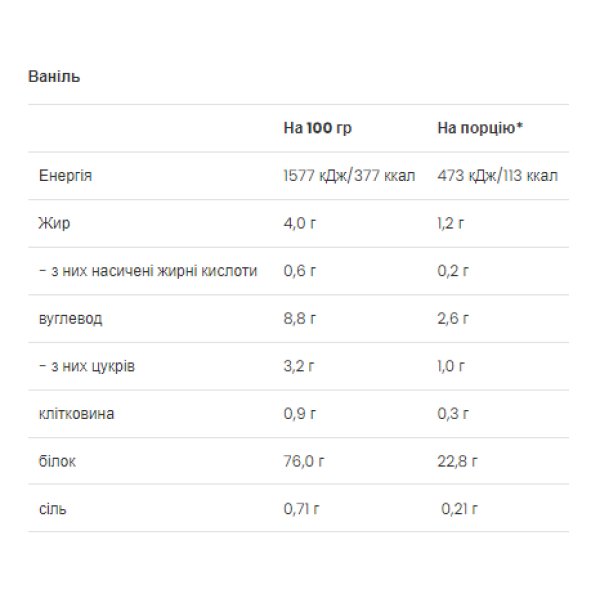600x600 pixels.
Task: Click the 0,9 г fiber value
Action: [300, 414]
